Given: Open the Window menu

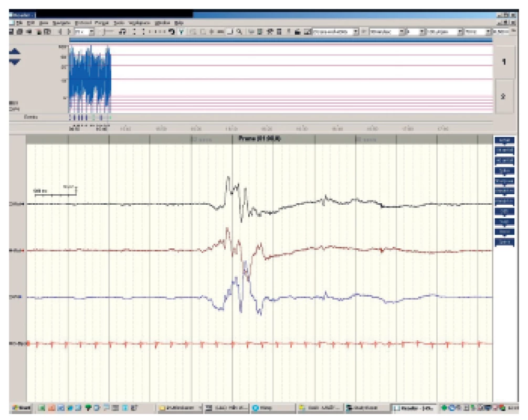Looking at the screenshot, I should click(x=162, y=23).
